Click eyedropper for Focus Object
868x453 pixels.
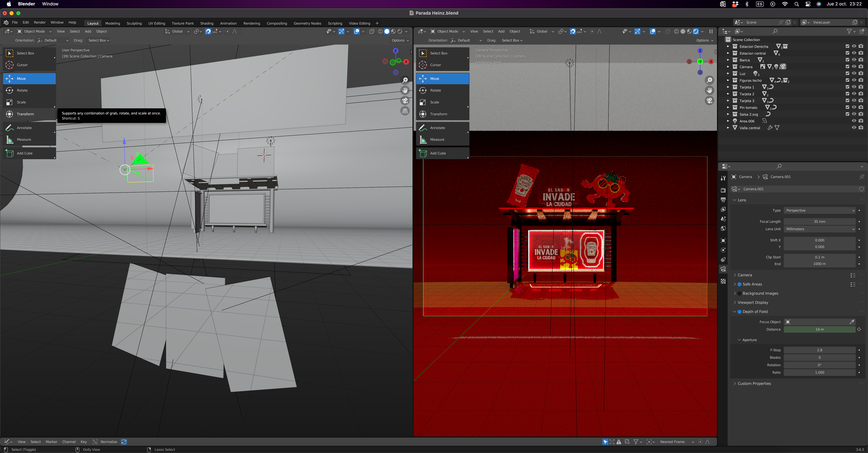(x=852, y=322)
